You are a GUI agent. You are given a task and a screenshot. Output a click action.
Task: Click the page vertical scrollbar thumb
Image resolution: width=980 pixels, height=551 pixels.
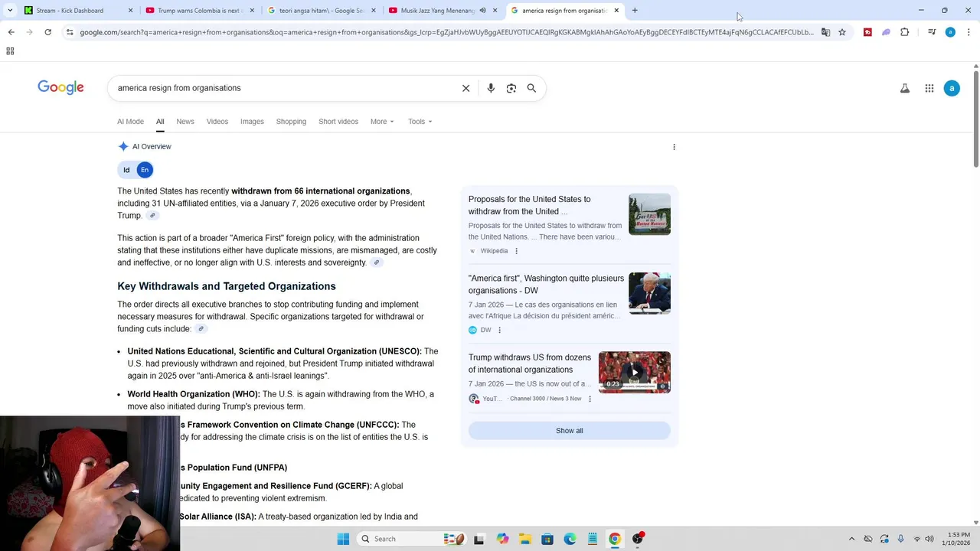point(976,119)
